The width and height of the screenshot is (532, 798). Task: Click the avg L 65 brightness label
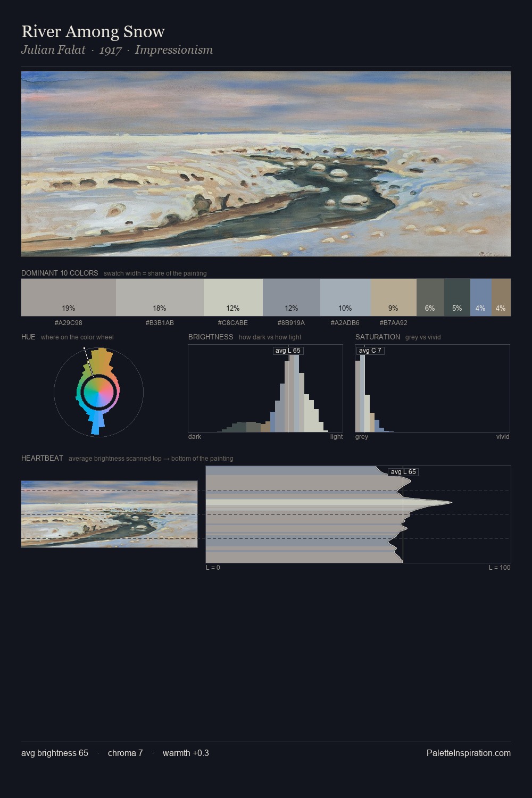point(288,351)
